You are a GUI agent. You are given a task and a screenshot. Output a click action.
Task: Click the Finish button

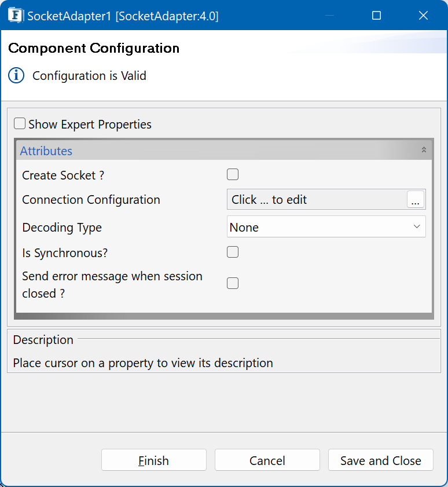[x=154, y=460]
